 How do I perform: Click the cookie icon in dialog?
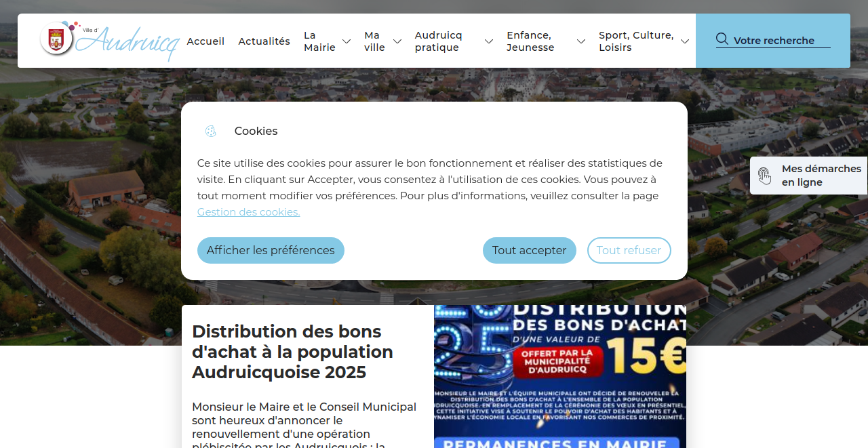click(211, 131)
